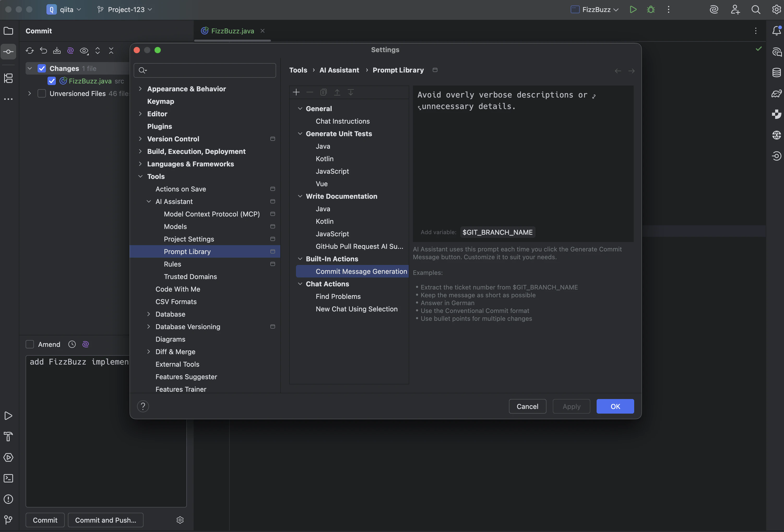The width and height of the screenshot is (784, 532).
Task: Click the Shelve changes download icon
Action: tap(57, 51)
